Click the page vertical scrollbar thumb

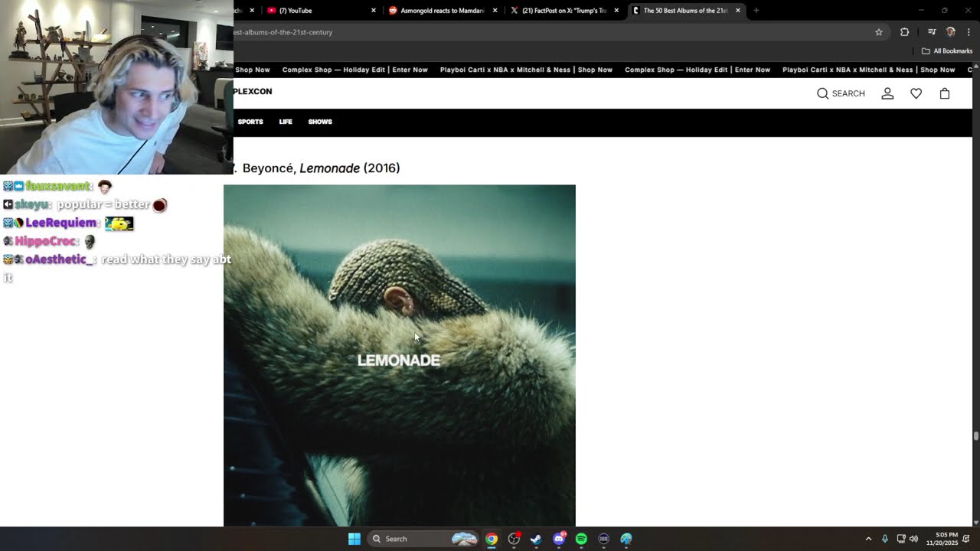click(976, 436)
